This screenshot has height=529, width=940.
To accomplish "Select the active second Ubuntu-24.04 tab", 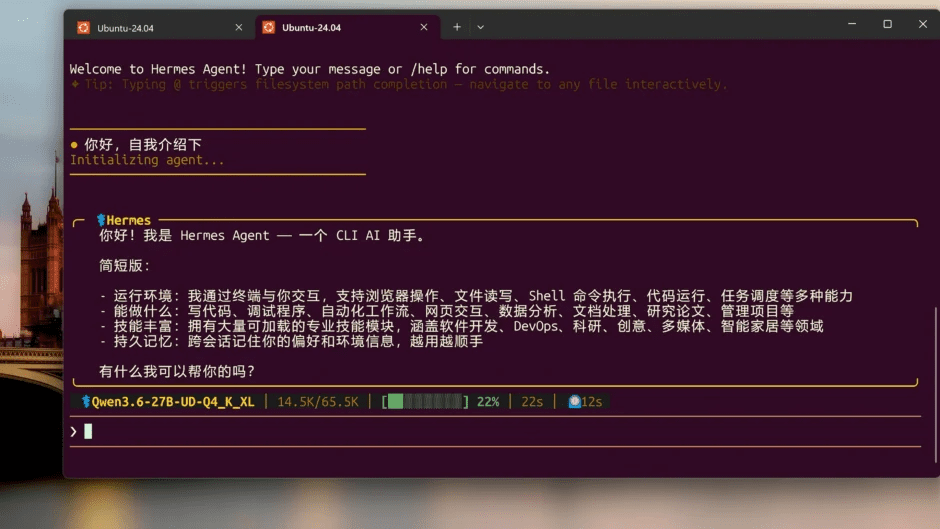I will (x=347, y=28).
